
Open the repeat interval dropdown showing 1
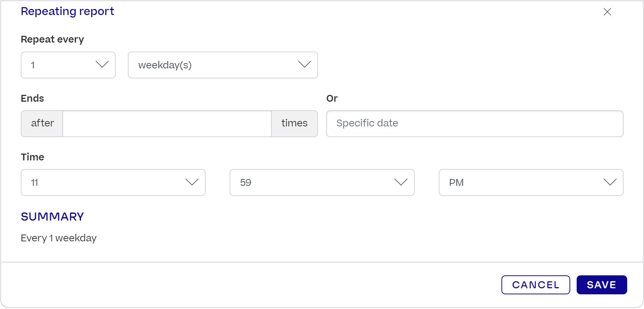[x=68, y=65]
